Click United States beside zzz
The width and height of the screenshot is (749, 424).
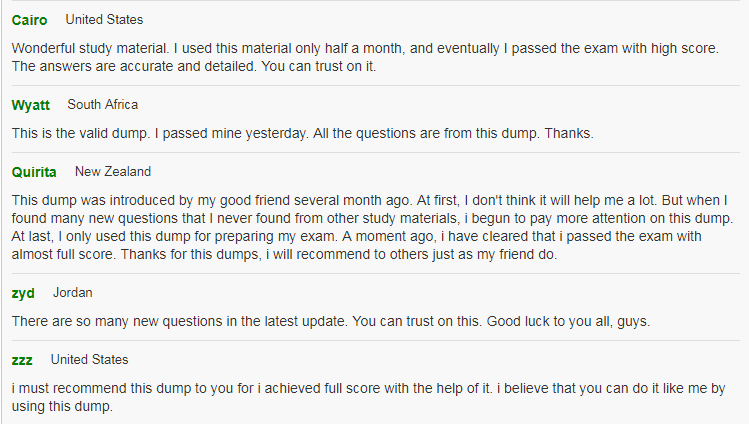[x=90, y=360]
